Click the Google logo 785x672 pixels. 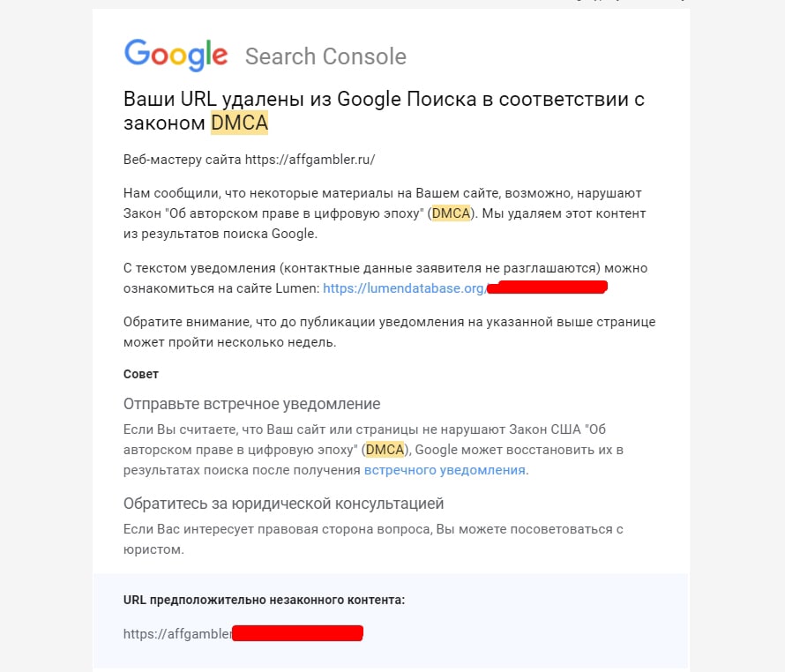coord(176,55)
